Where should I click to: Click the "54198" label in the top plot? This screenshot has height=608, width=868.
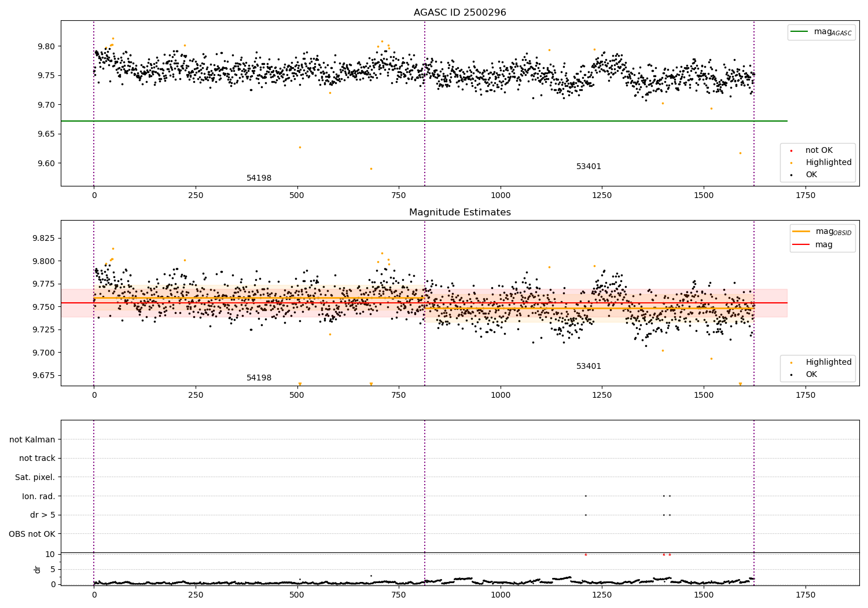pos(259,178)
